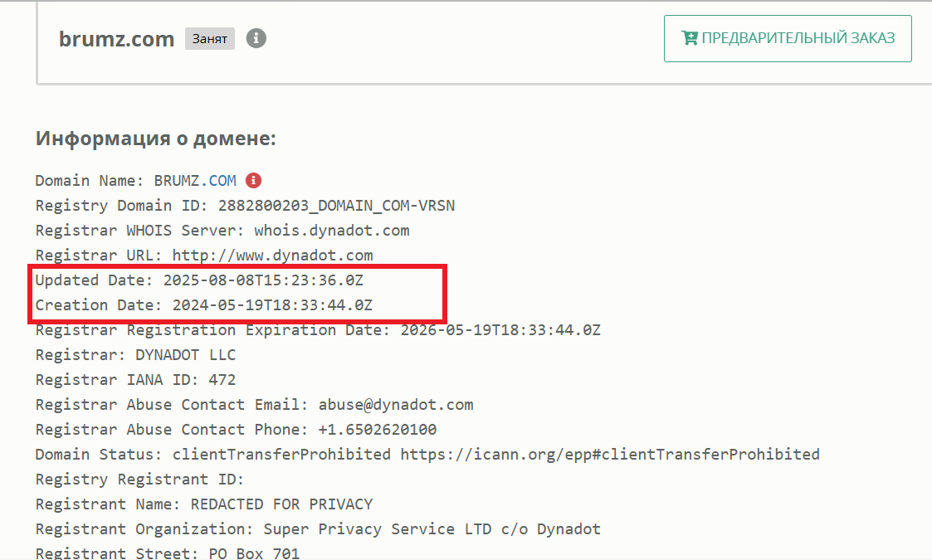Click the REDACTED FOR PRIVACY registrant name
Image resolution: width=932 pixels, height=560 pixels.
[x=281, y=504]
